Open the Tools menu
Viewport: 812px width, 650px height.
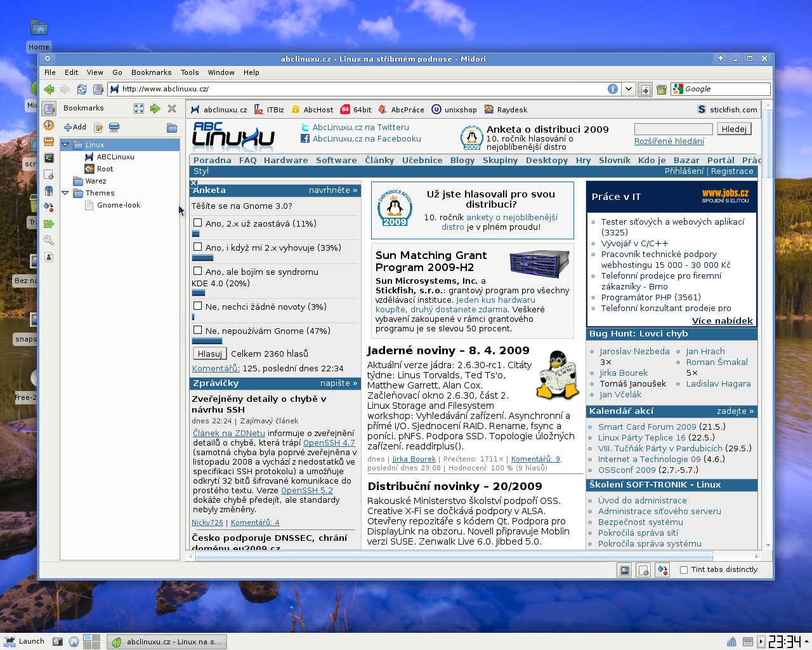click(x=190, y=72)
